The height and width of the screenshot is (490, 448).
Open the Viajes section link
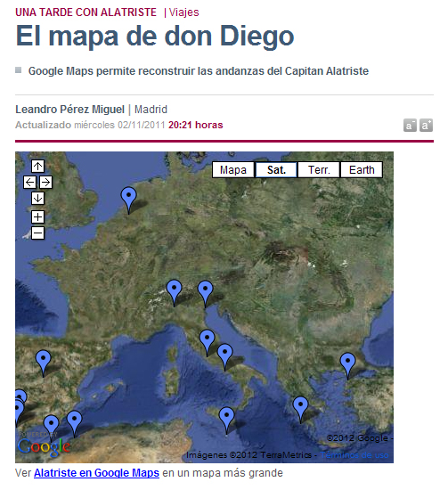pyautogui.click(x=184, y=12)
